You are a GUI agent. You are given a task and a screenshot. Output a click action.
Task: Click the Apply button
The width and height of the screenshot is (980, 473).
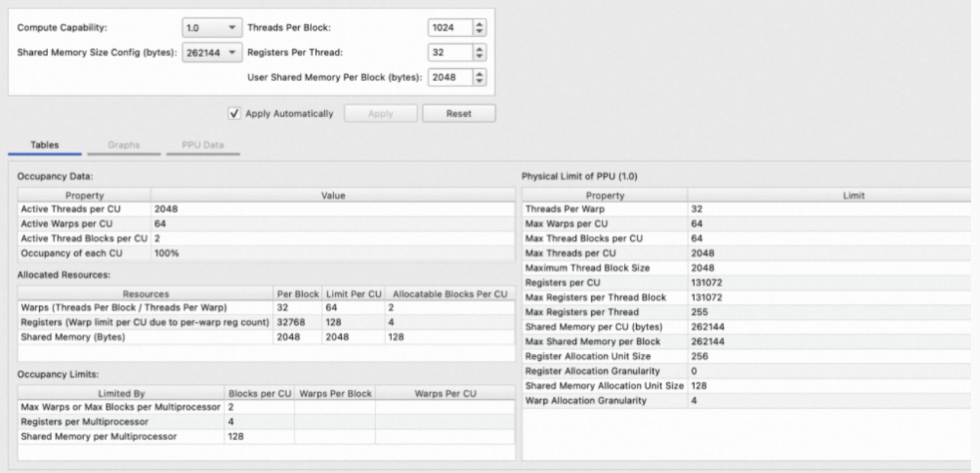381,113
